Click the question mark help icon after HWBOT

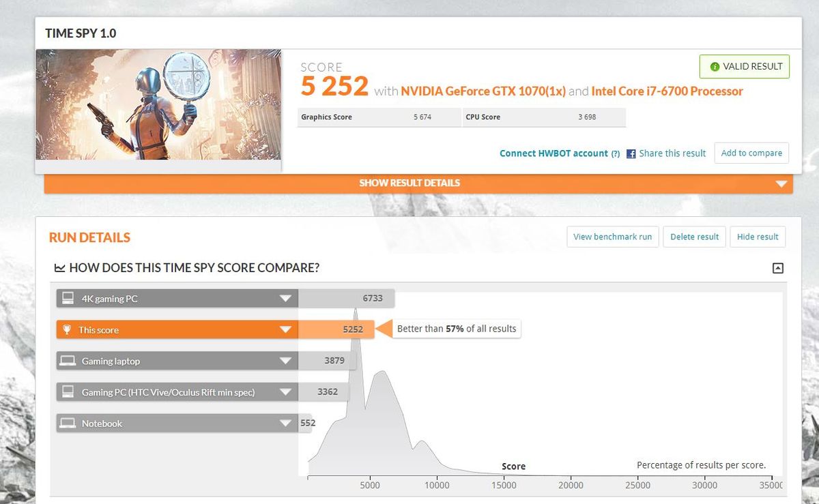click(x=615, y=154)
